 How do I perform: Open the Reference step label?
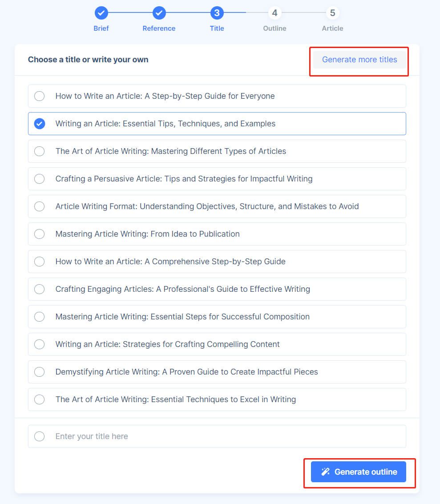(159, 28)
